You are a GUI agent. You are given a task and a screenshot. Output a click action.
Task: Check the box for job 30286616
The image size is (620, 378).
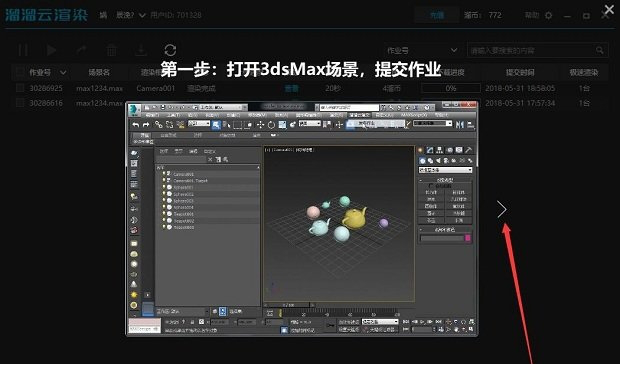pyautogui.click(x=19, y=103)
